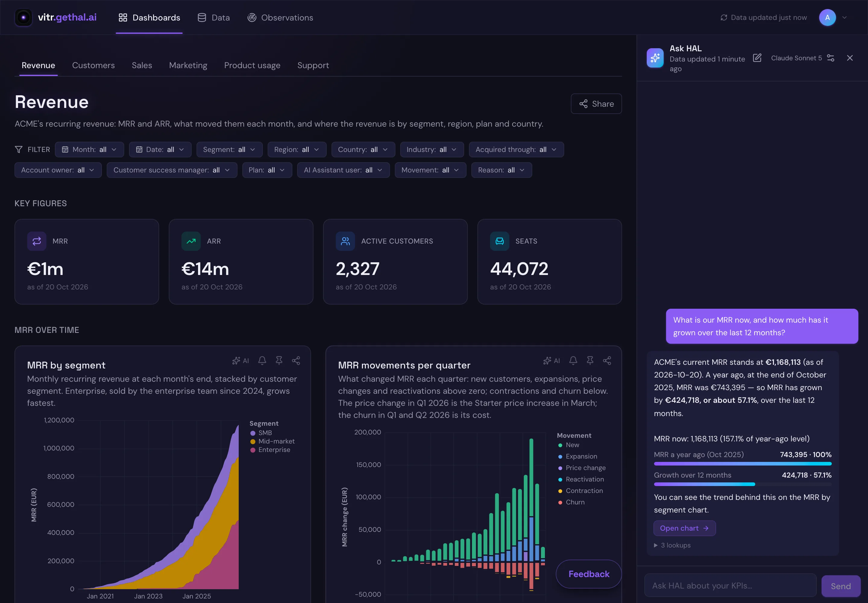Click bell alert icon on MRR by segment

click(262, 360)
